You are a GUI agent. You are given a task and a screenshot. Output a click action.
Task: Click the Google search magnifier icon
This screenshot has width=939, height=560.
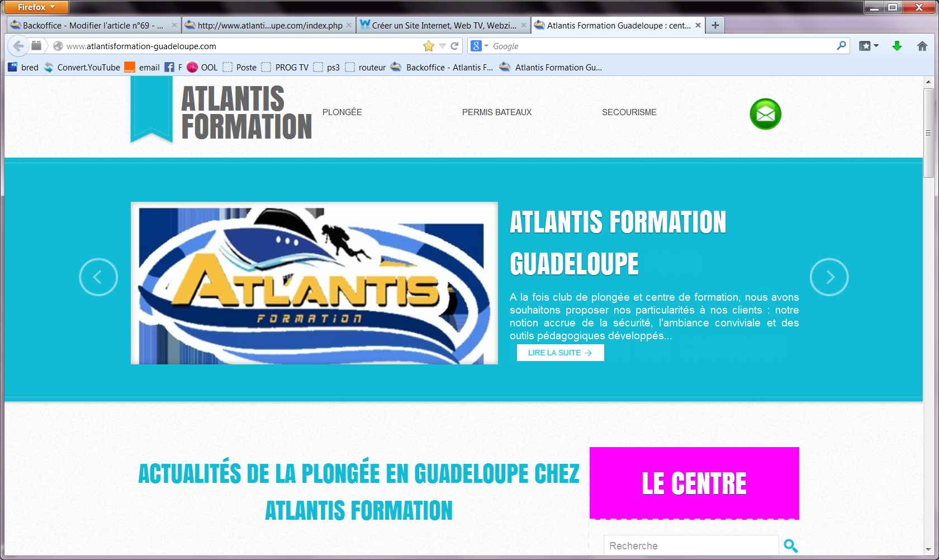pyautogui.click(x=841, y=46)
